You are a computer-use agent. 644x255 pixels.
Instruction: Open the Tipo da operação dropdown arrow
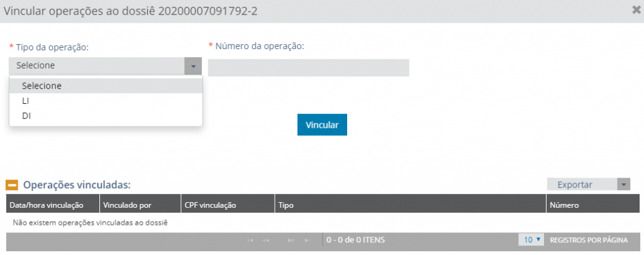coord(193,66)
